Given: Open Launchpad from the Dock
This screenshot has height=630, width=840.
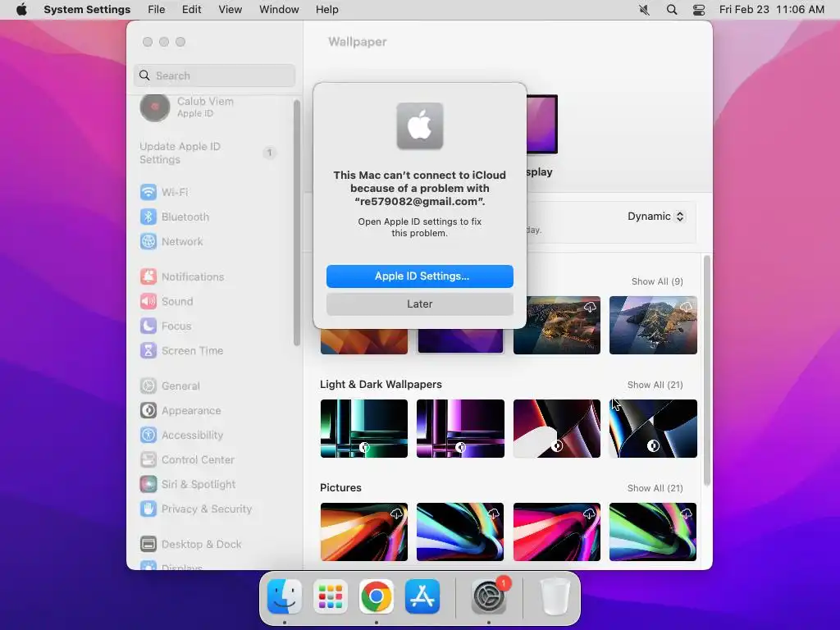Looking at the screenshot, I should point(330,596).
